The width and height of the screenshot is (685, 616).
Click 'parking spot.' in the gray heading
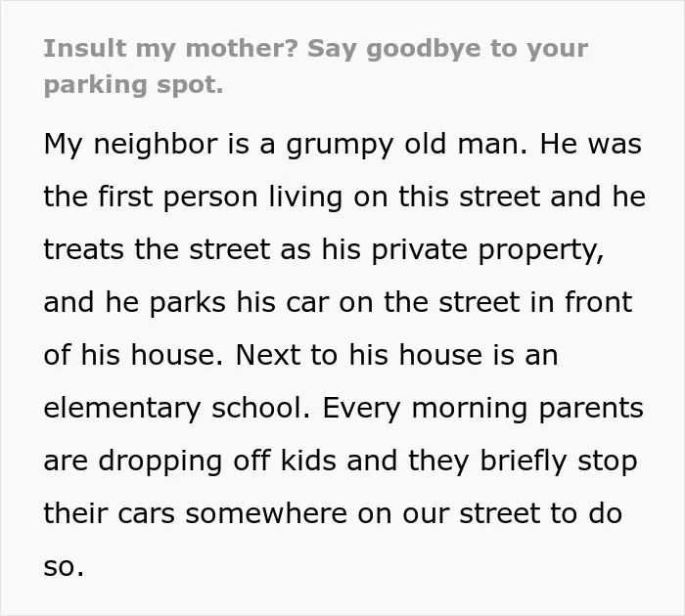[134, 86]
